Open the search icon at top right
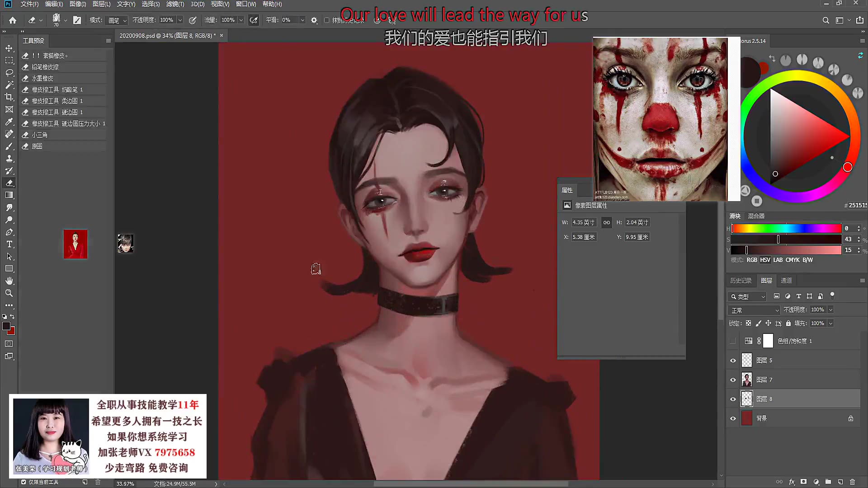868x488 pixels. 826,20
